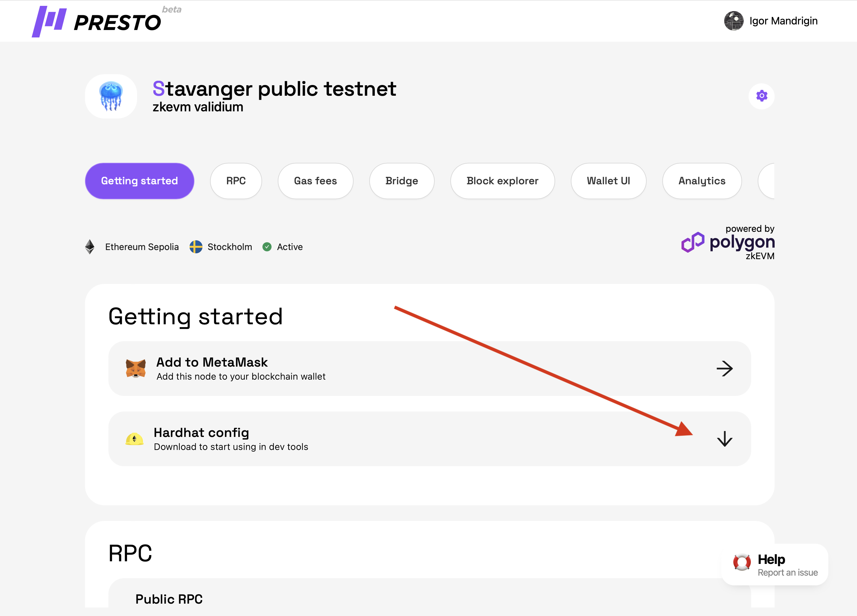This screenshot has width=857, height=616.
Task: Click the Ethereum Sepolia label
Action: [x=142, y=247]
